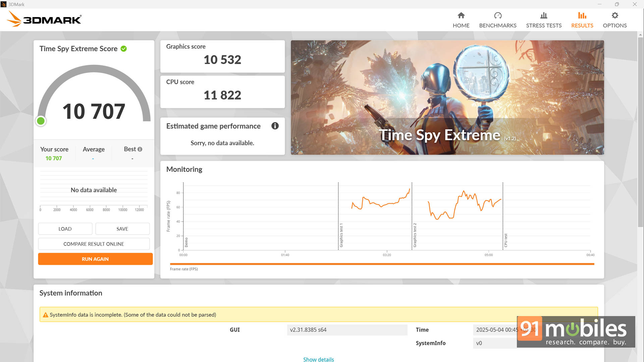Click the orange Frame rate timeline bar
Image resolution: width=644 pixels, height=362 pixels.
coord(382,264)
